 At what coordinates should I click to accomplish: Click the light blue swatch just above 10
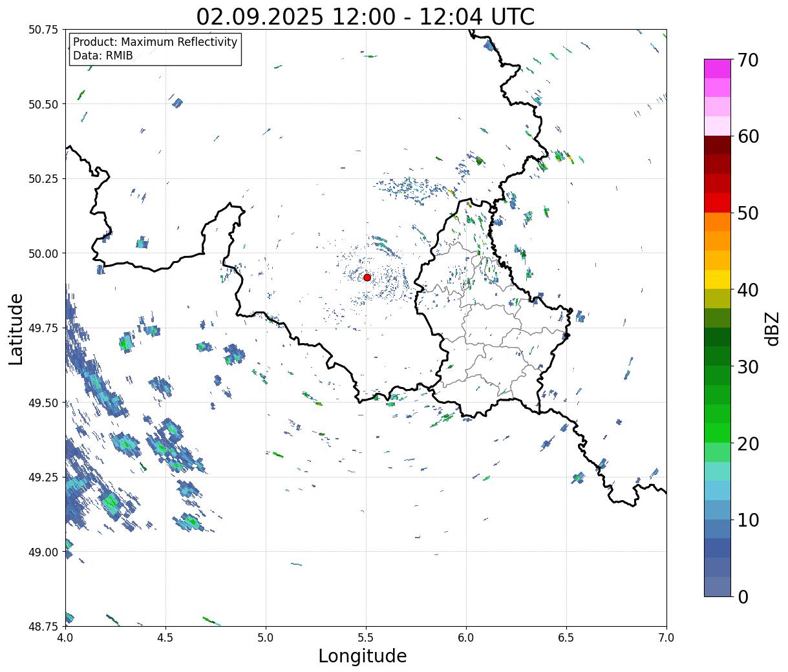[717, 509]
